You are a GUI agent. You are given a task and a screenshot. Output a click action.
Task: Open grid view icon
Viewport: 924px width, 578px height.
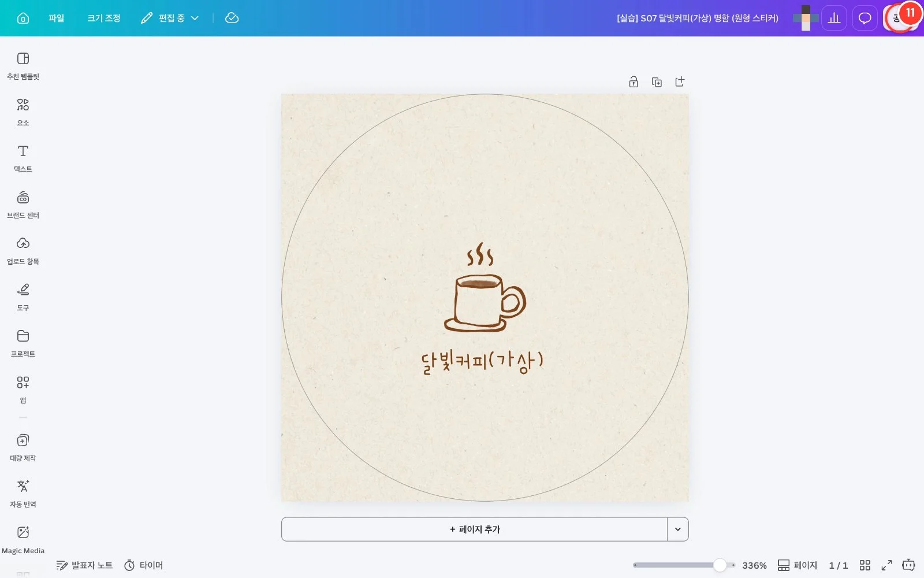tap(865, 565)
